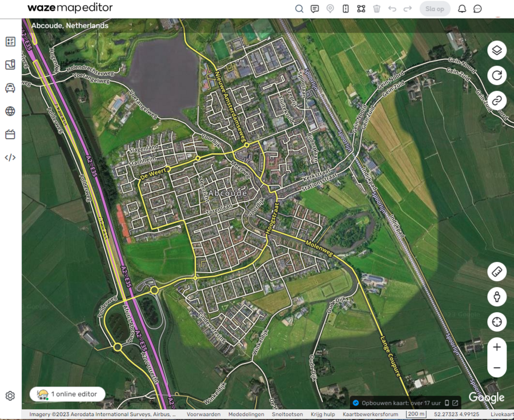Open the permalink tool below the refresh icon
514x420 pixels.
tap(496, 100)
